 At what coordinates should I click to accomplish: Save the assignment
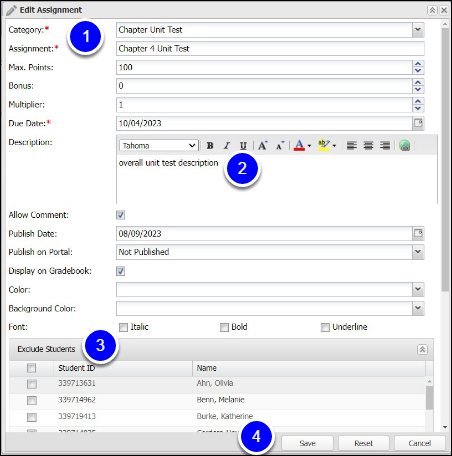pos(307,443)
